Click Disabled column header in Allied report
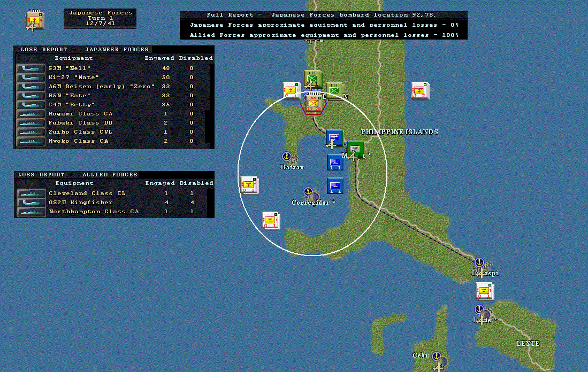Screen dimensions: 588x372 pyautogui.click(x=196, y=183)
